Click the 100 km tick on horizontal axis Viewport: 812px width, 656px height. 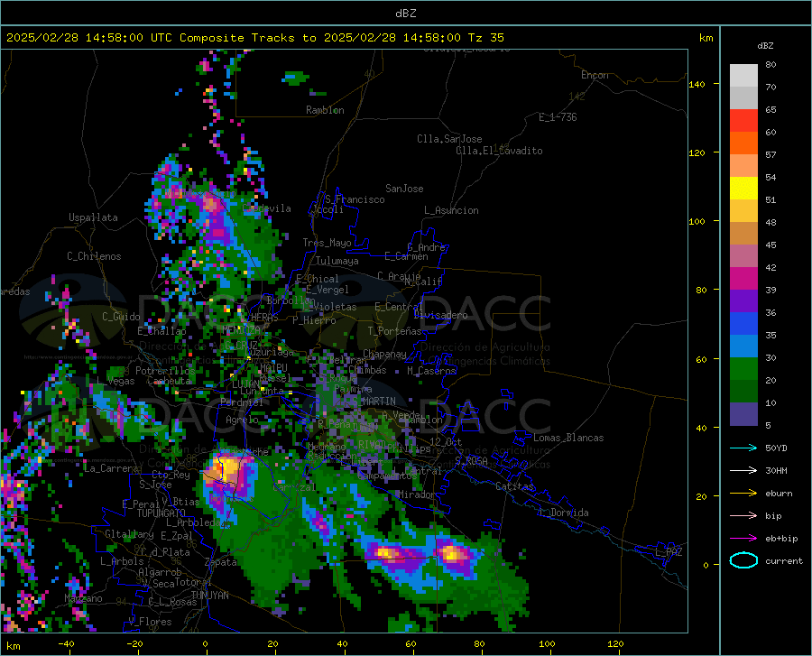tap(547, 644)
